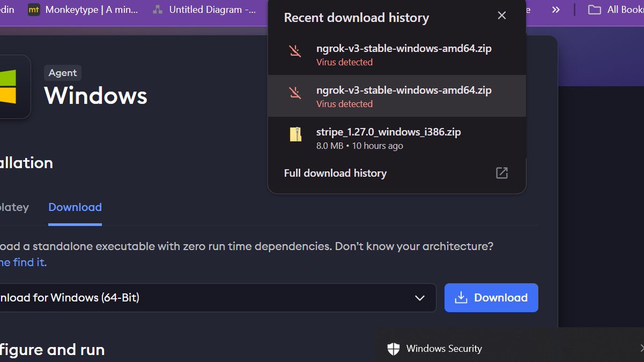Click the Windows logo icon
The image size is (644, 362).
point(8,86)
